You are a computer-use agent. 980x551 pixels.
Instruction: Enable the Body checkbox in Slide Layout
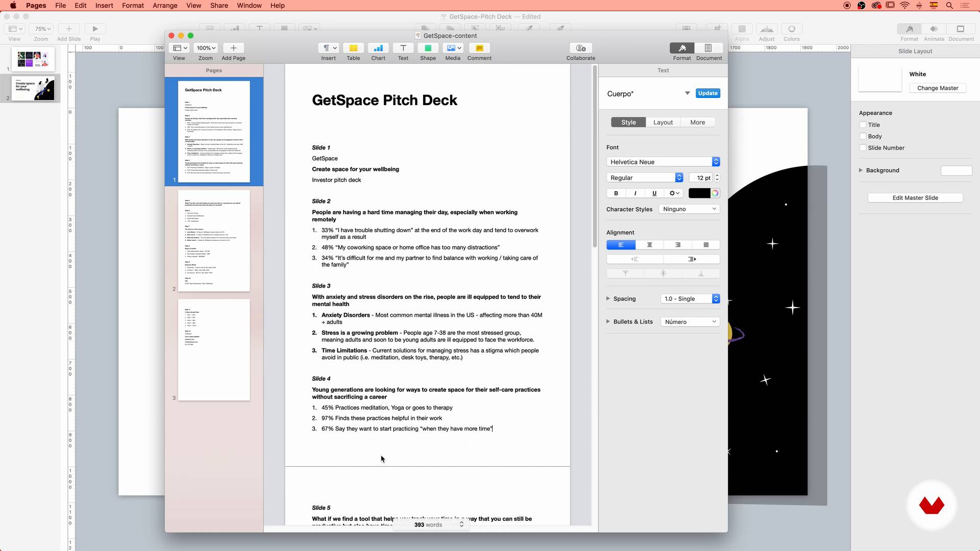[863, 136]
